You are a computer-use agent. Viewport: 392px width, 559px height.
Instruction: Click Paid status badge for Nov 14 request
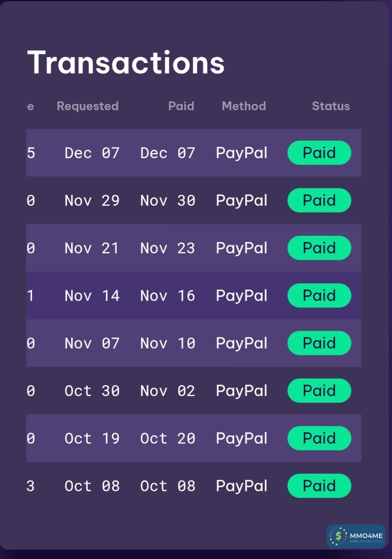point(319,296)
